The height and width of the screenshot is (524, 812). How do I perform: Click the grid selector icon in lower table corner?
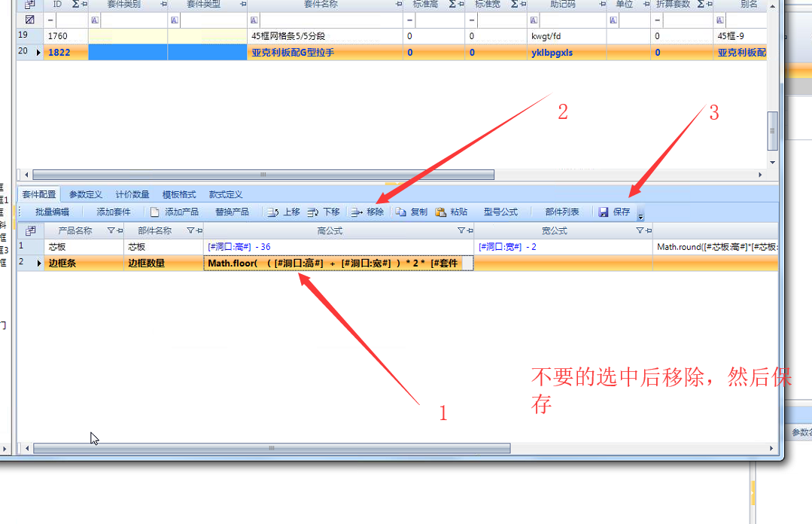click(x=30, y=230)
